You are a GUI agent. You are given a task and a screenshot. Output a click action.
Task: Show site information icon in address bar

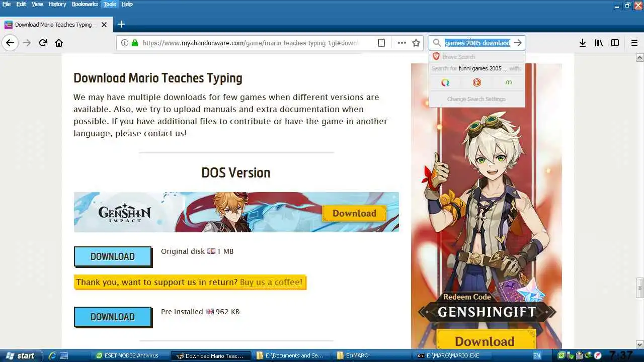pyautogui.click(x=125, y=43)
